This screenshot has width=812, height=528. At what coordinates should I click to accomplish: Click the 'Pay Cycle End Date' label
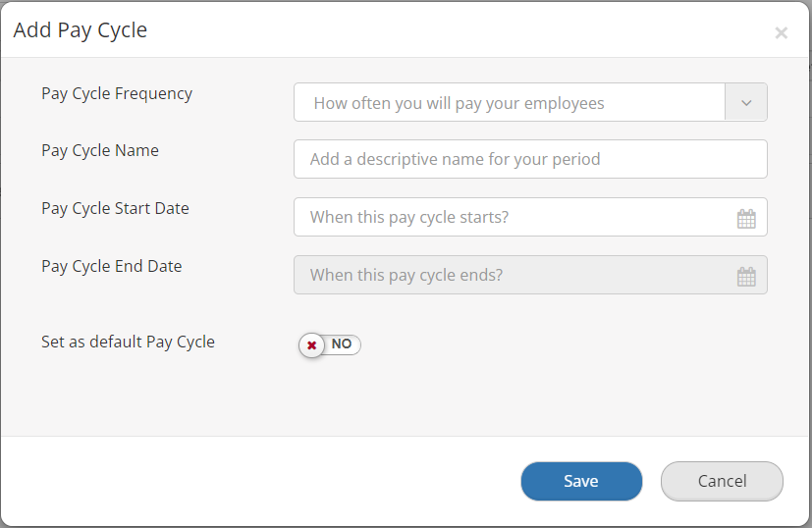click(x=112, y=266)
